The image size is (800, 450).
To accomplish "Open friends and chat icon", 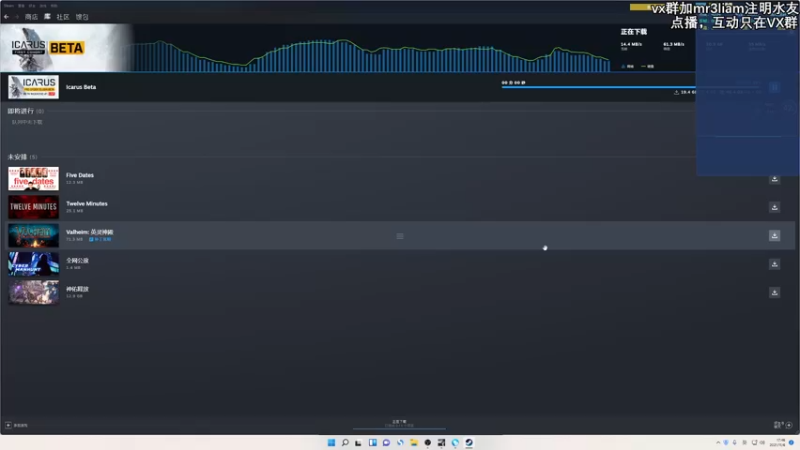I will click(x=778, y=425).
